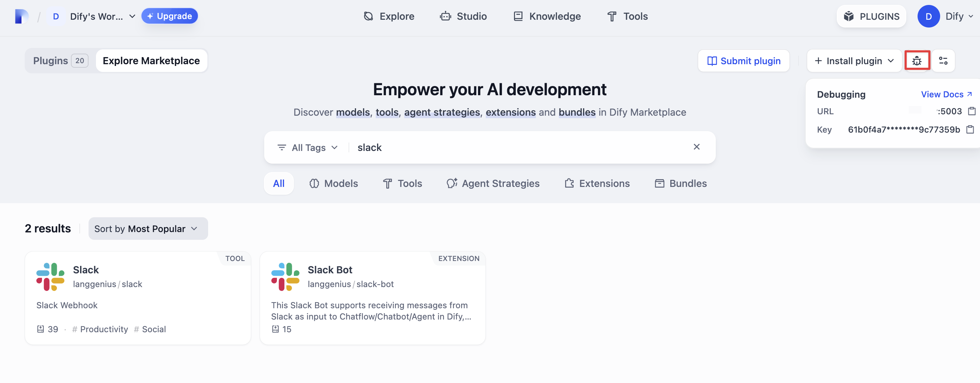Open the PLUGINS page button
The height and width of the screenshot is (383, 980).
click(871, 16)
